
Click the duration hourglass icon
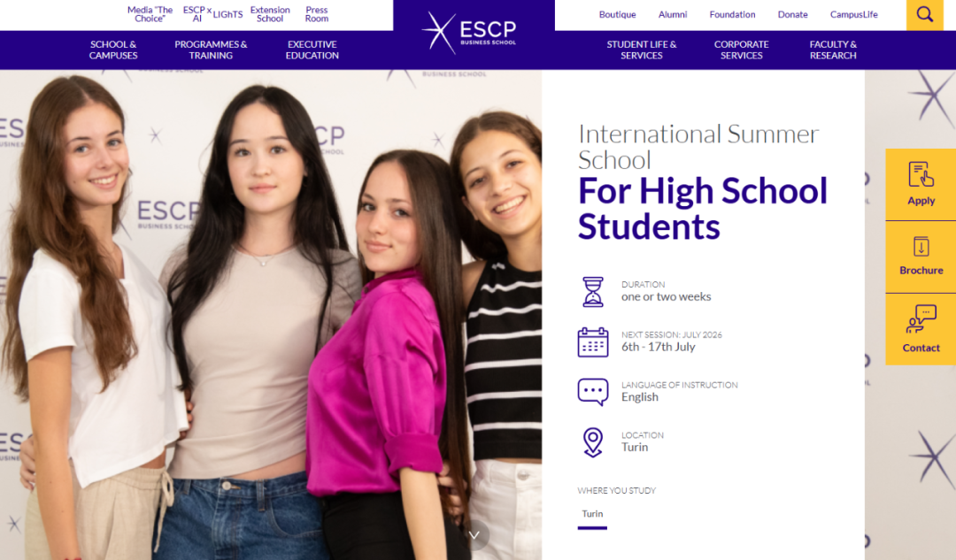[x=592, y=291]
